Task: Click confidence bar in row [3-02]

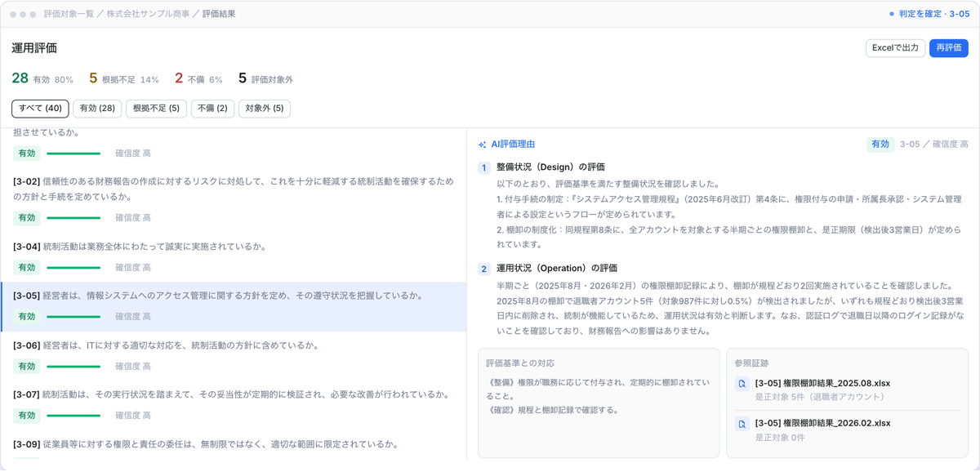Action: 73,218
